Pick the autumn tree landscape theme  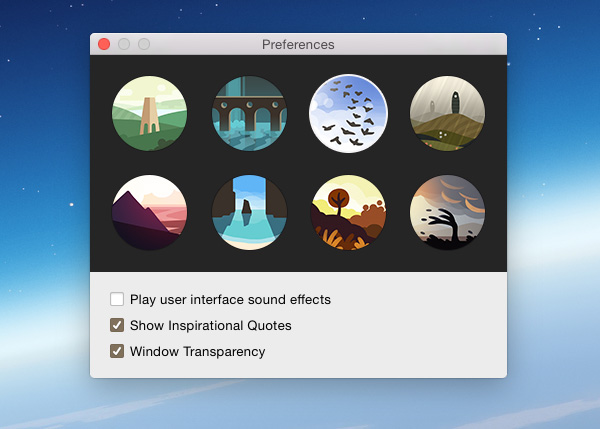pyautogui.click(x=348, y=212)
